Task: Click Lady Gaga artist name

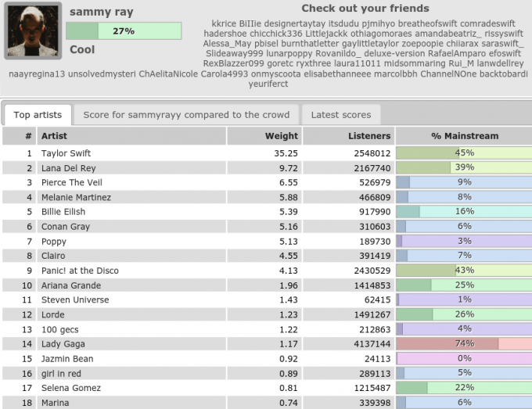Action: [63, 344]
